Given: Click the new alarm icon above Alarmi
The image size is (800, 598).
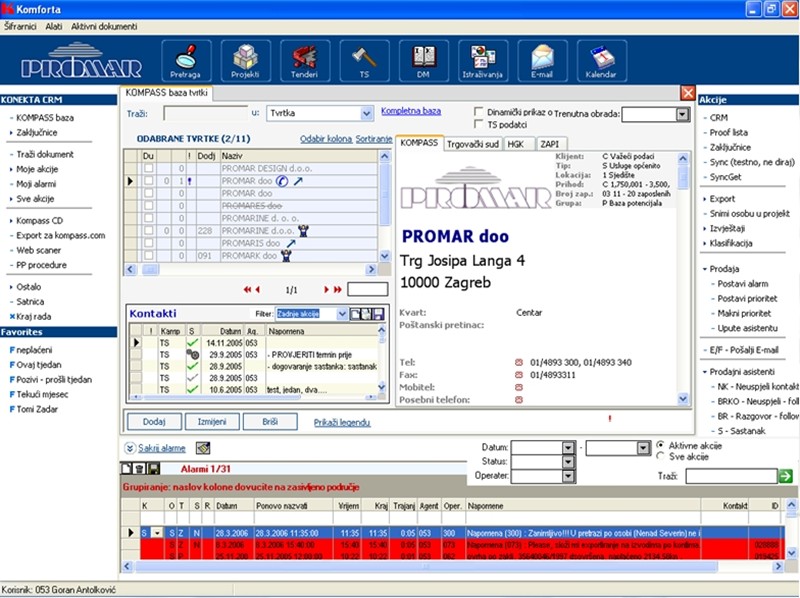Looking at the screenshot, I should pos(126,468).
